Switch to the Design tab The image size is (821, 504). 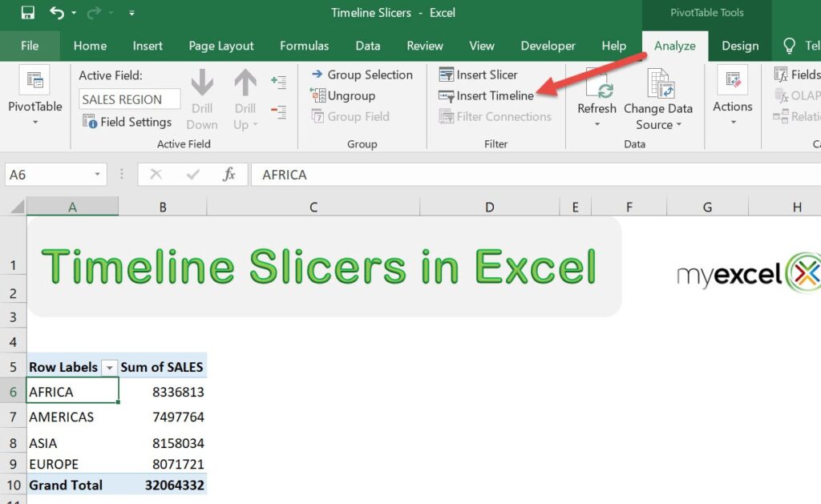739,46
